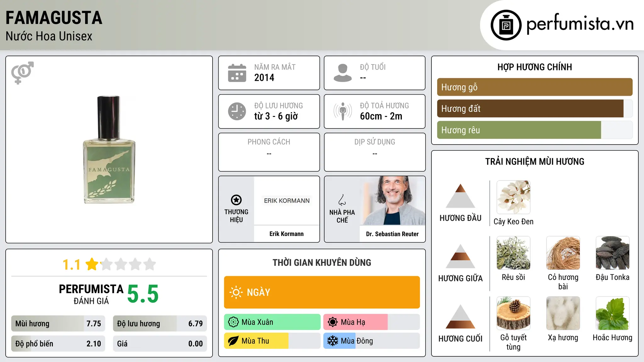Viewport: 644px width, 362px height.
Task: Click the release year value 2014
Action: click(x=264, y=78)
